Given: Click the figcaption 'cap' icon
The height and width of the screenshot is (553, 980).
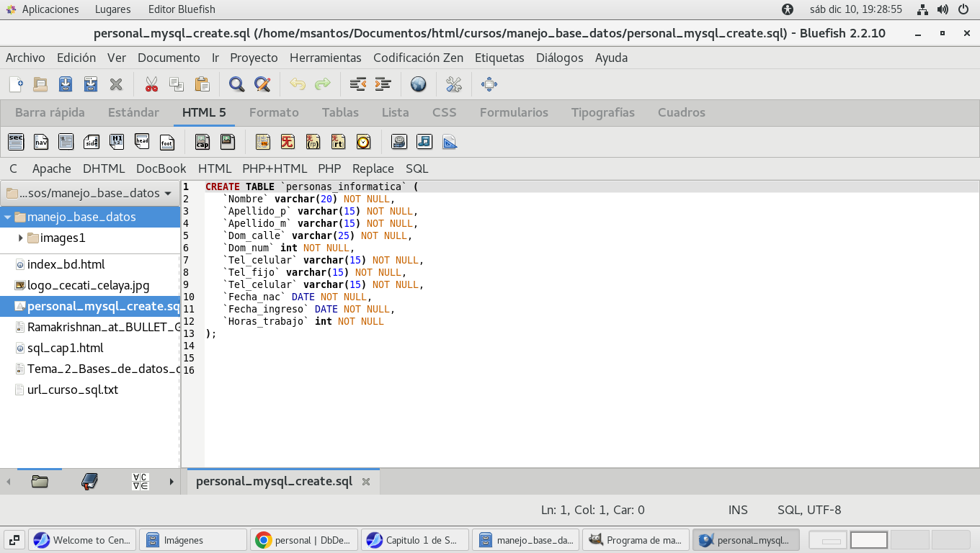Looking at the screenshot, I should 202,142.
